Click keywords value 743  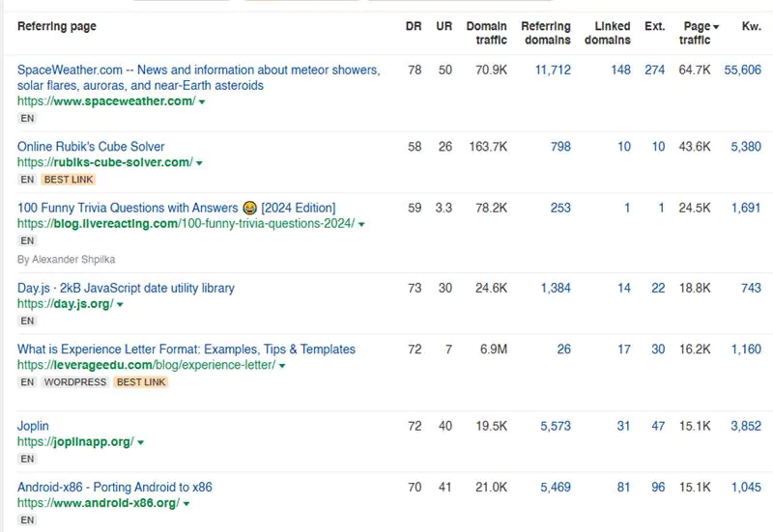coord(752,288)
